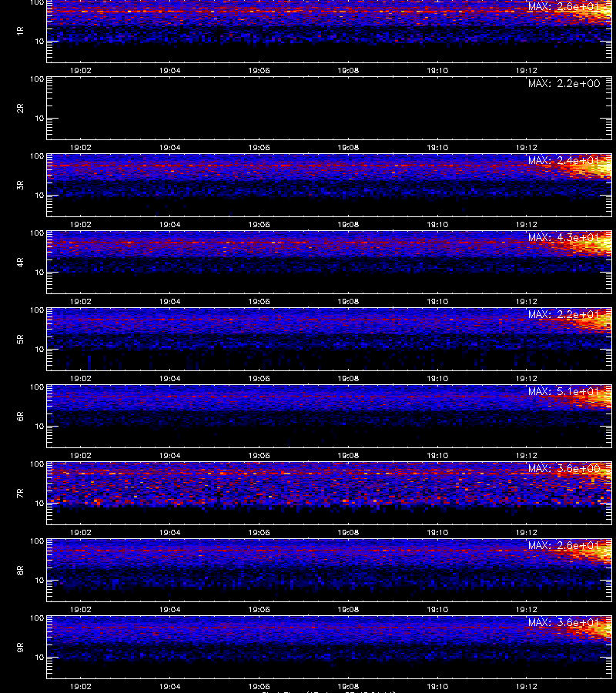
Task: Click the 19:08 tick label under 7R panel
Action: [348, 533]
